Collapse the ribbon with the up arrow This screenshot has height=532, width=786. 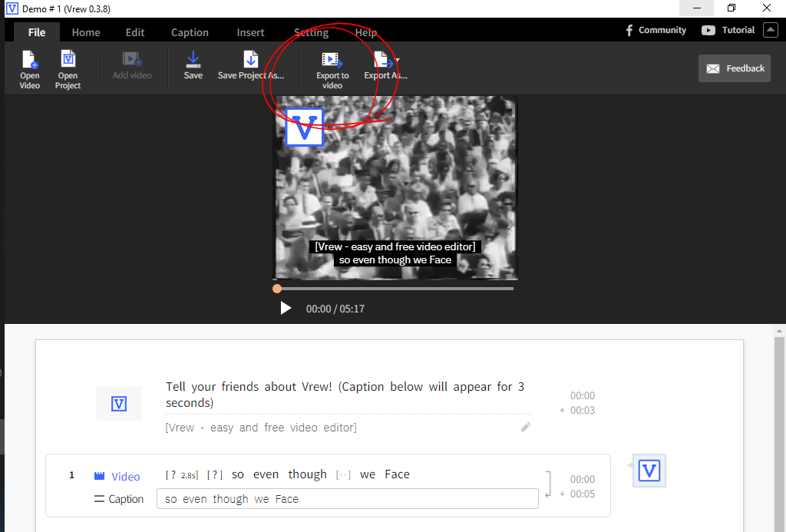click(x=771, y=30)
